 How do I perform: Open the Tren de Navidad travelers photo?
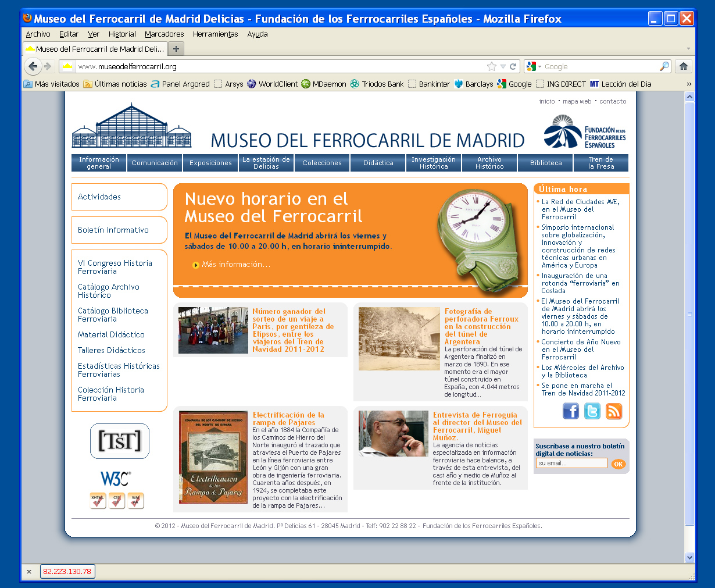coord(213,330)
